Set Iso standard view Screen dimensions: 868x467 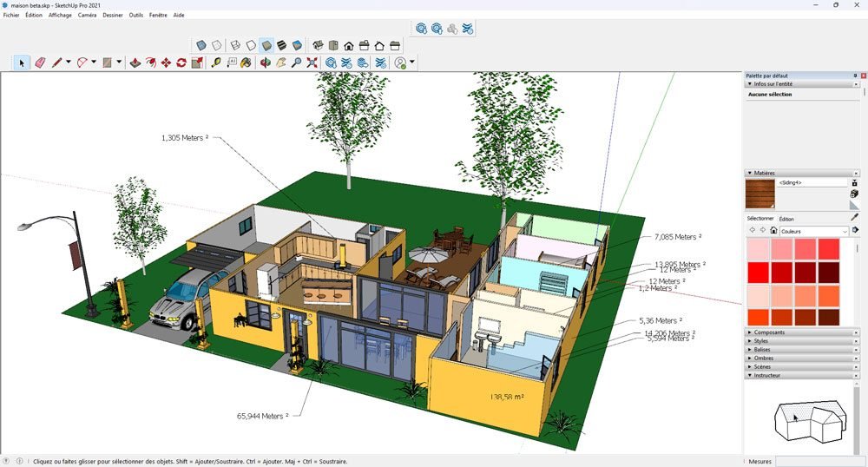(x=318, y=45)
